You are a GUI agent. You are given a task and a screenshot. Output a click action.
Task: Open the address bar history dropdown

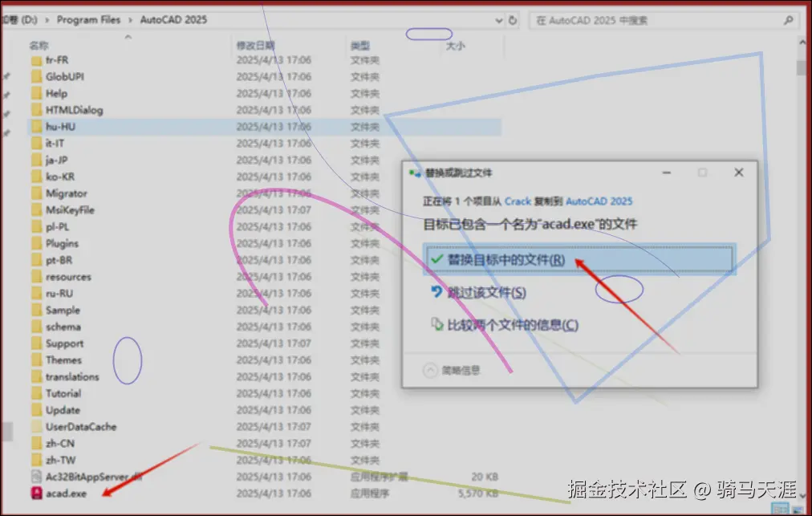[x=499, y=21]
